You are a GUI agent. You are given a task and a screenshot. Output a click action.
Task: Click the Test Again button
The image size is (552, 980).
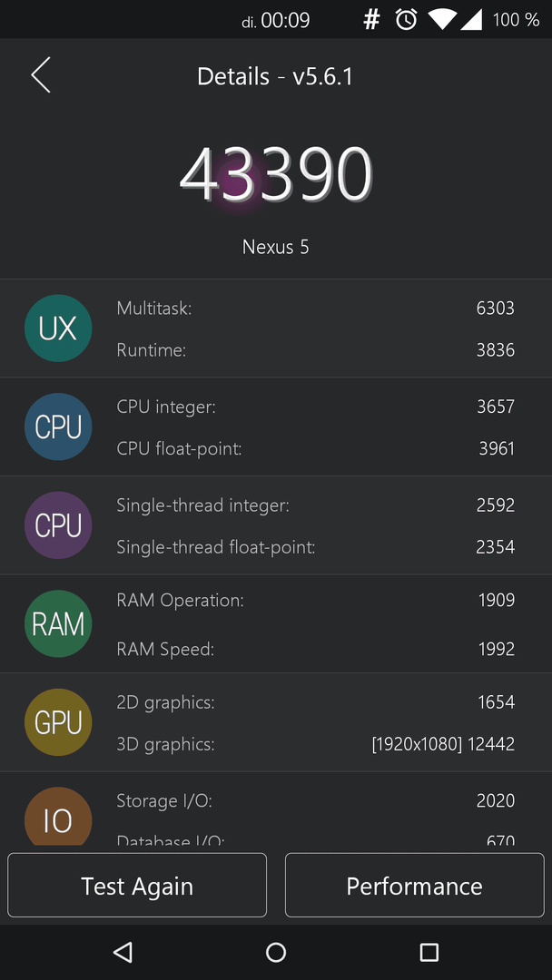tap(137, 885)
